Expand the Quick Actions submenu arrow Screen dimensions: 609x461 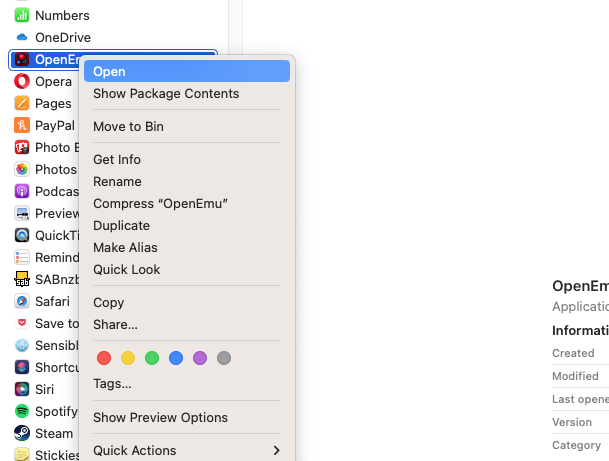coord(276,451)
